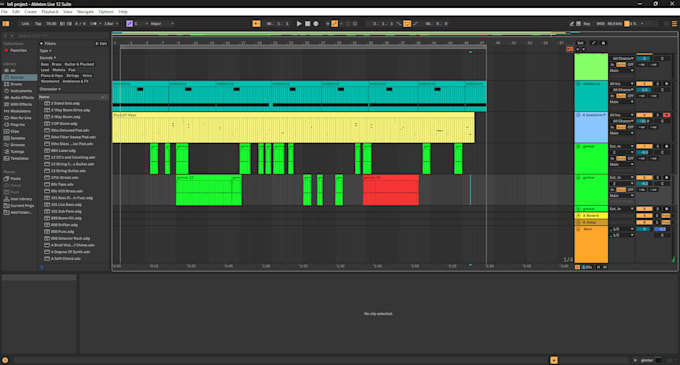Click the W optimize width button

click(605, 267)
